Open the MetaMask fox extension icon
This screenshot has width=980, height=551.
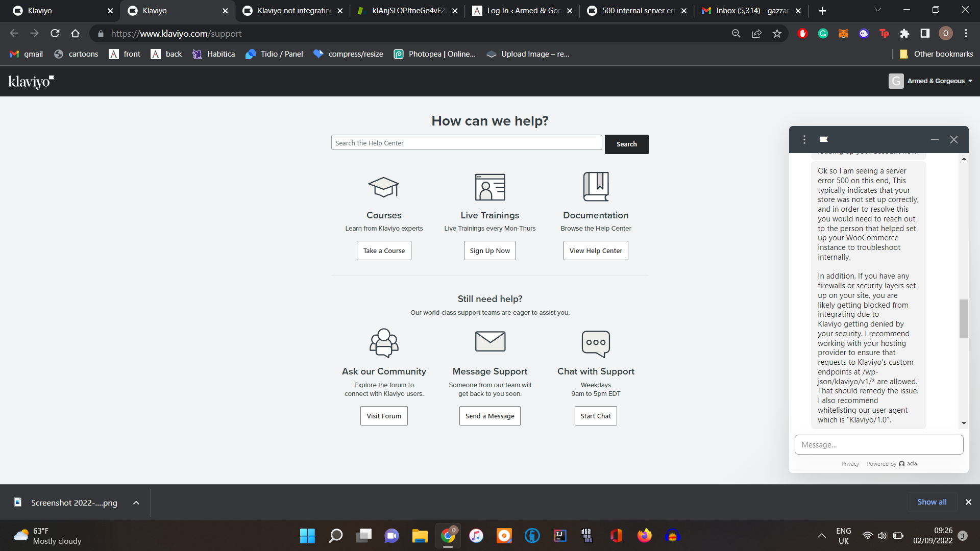tap(843, 33)
